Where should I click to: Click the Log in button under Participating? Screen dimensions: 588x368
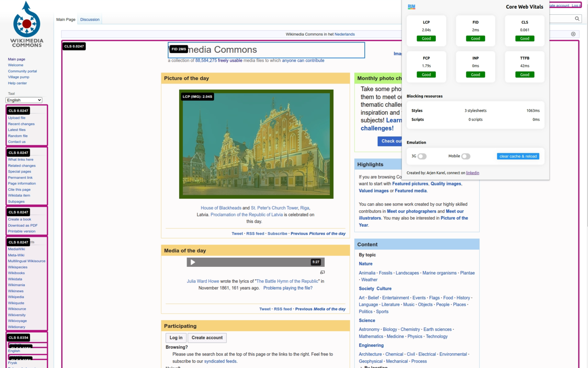coord(175,338)
